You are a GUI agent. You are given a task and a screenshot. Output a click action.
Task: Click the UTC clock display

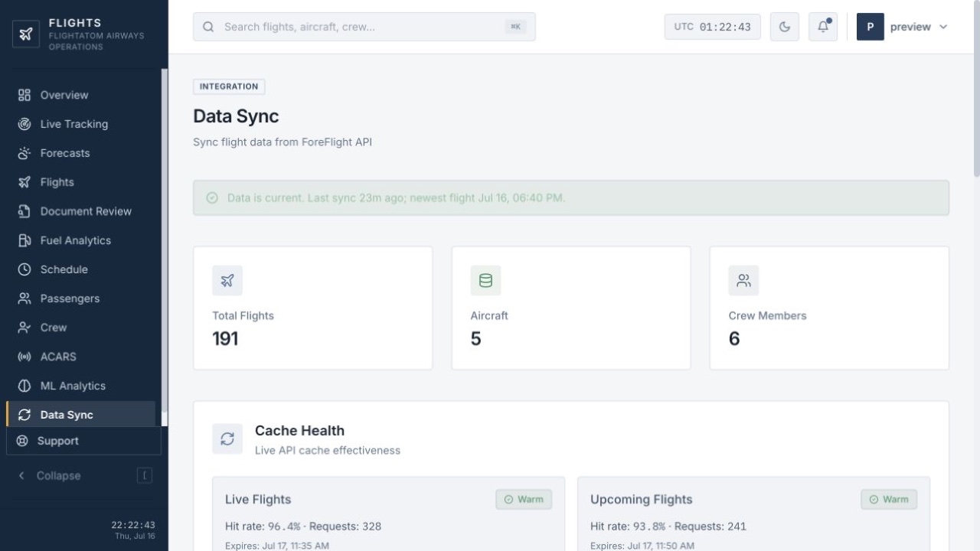pos(713,27)
